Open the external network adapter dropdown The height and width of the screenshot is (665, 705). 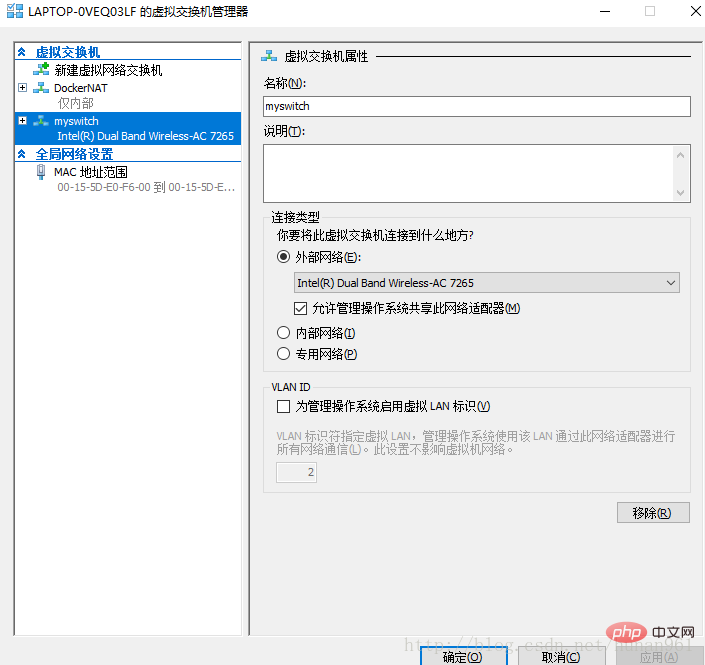[486, 283]
